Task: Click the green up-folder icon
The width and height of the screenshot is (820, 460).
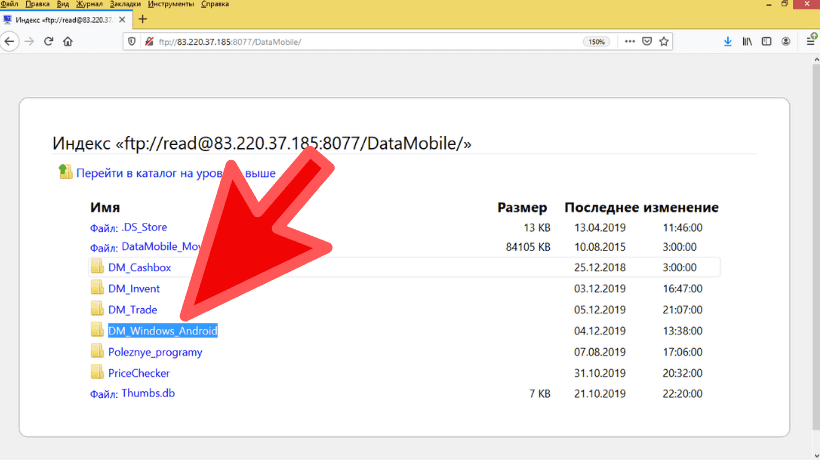Action: click(65, 171)
